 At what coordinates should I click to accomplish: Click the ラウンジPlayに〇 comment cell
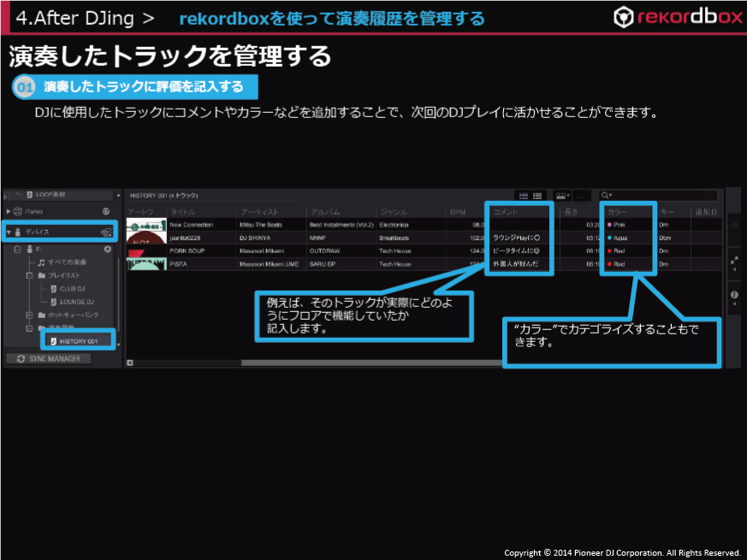517,238
